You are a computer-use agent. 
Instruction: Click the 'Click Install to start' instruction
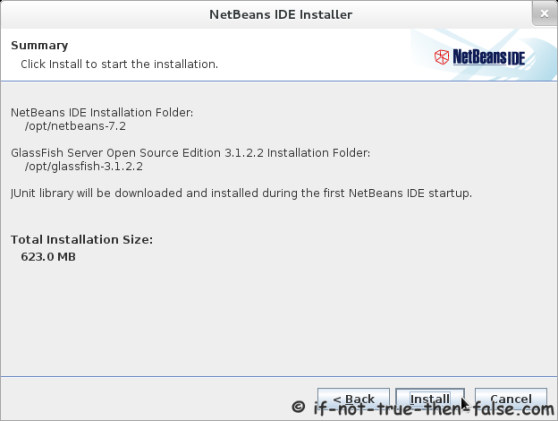119,64
